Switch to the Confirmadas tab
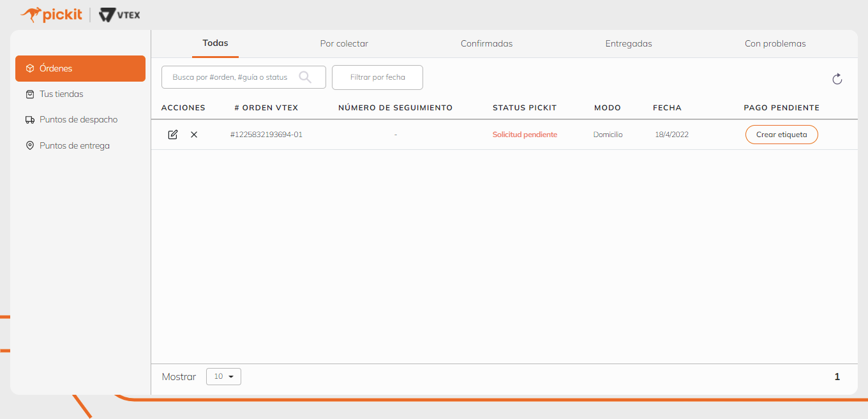This screenshot has width=868, height=419. pos(486,44)
